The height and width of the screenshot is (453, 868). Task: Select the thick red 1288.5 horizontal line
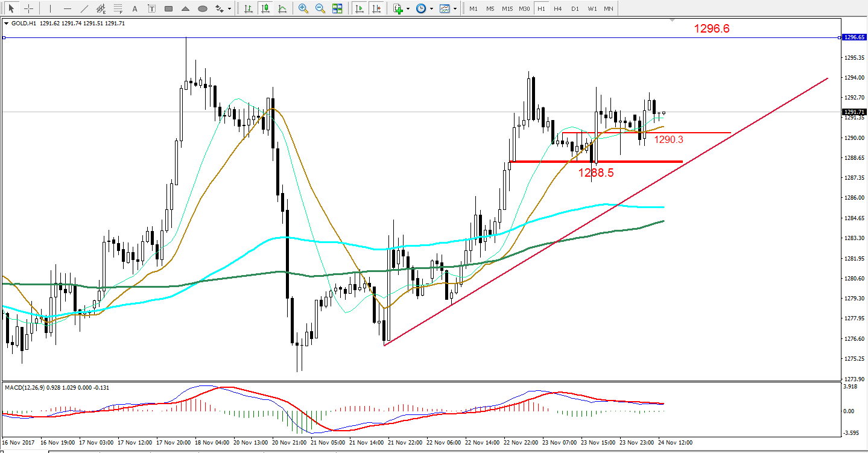click(x=596, y=162)
